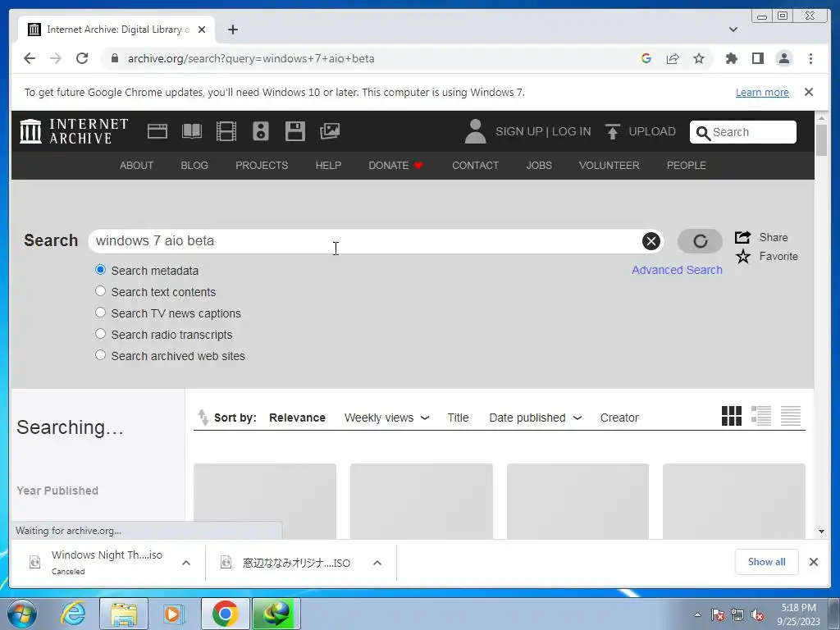Click Show all downloads button
The image size is (840, 630).
[x=767, y=562]
